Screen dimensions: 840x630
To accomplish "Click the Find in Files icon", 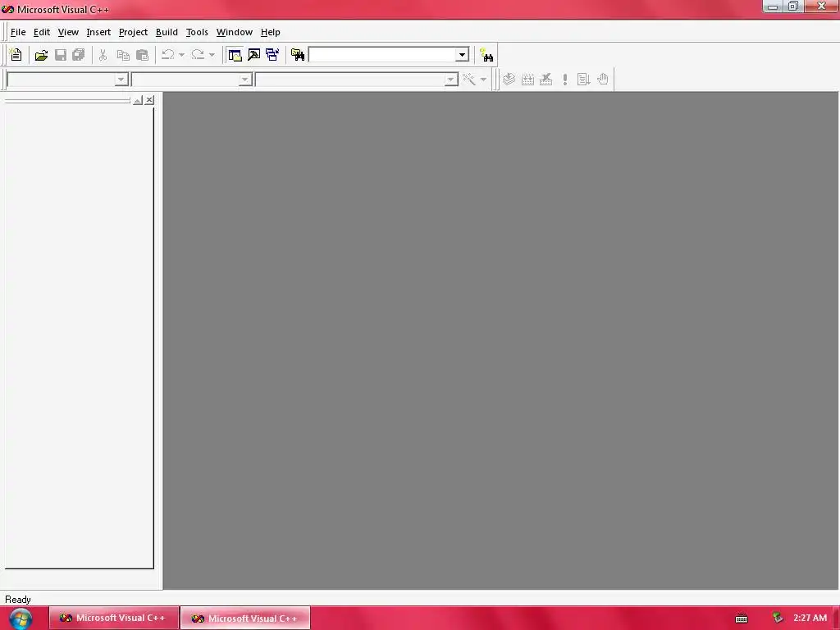I will click(x=298, y=55).
